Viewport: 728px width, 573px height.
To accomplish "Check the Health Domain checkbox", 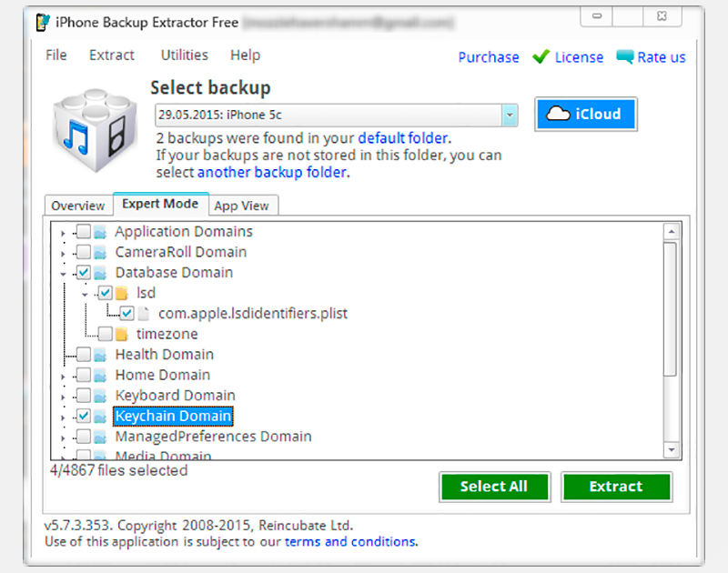I will coord(84,355).
